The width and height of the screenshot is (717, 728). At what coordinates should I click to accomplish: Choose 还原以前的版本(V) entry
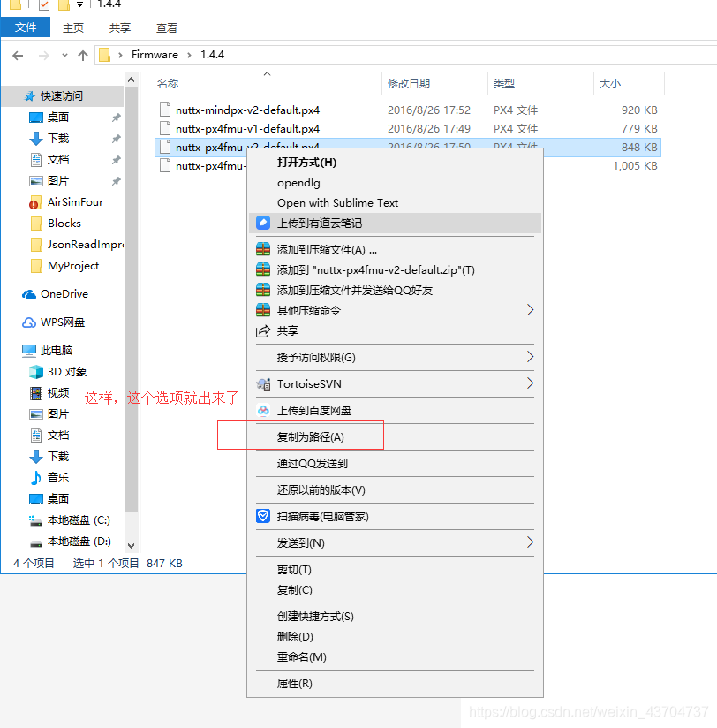click(x=395, y=489)
